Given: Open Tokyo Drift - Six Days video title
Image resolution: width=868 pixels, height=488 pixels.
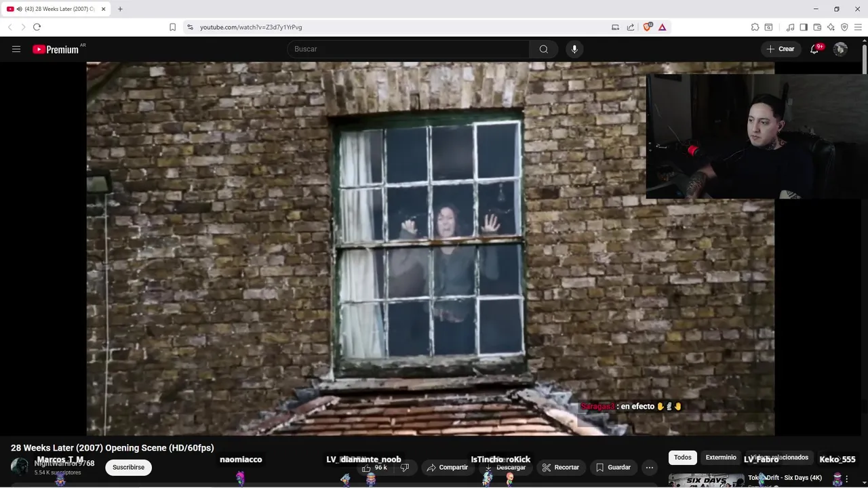Looking at the screenshot, I should click(x=785, y=478).
